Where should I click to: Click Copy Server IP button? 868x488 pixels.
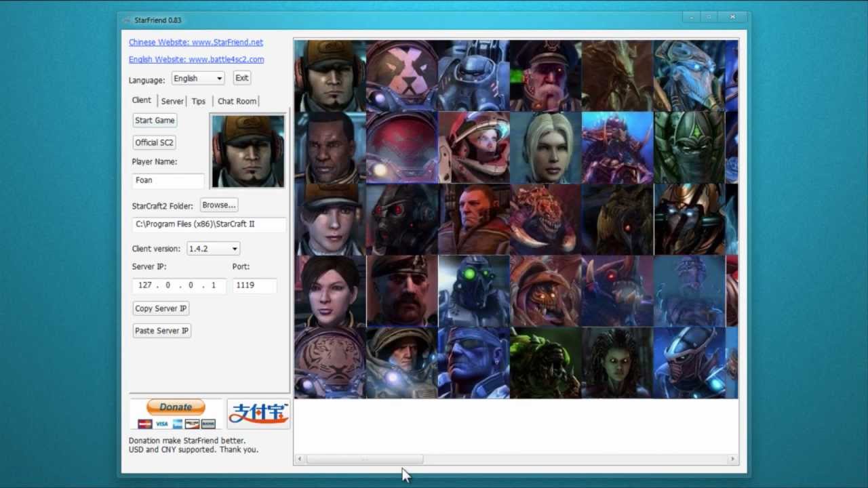(161, 308)
